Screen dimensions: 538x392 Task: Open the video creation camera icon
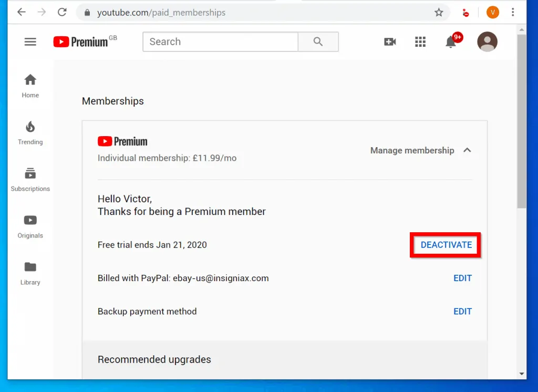click(x=390, y=42)
